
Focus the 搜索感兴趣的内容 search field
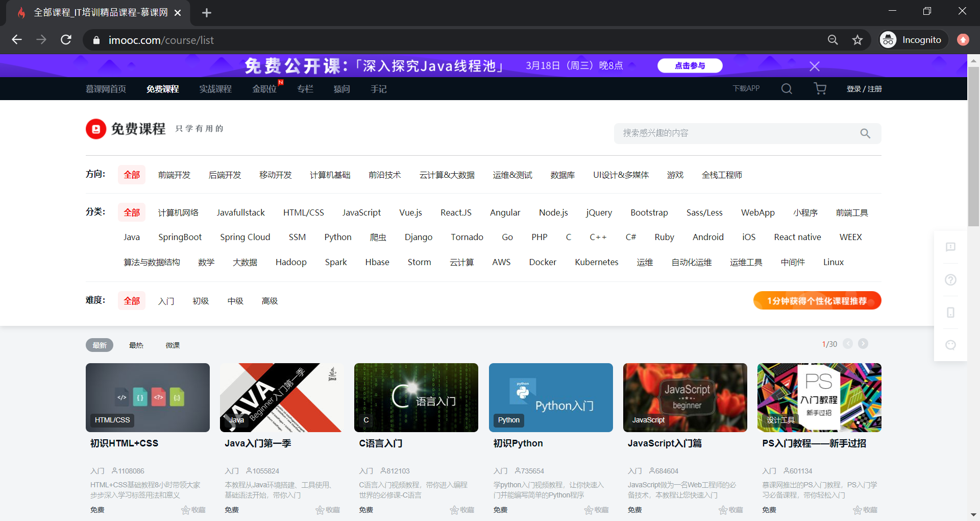pyautogui.click(x=738, y=133)
